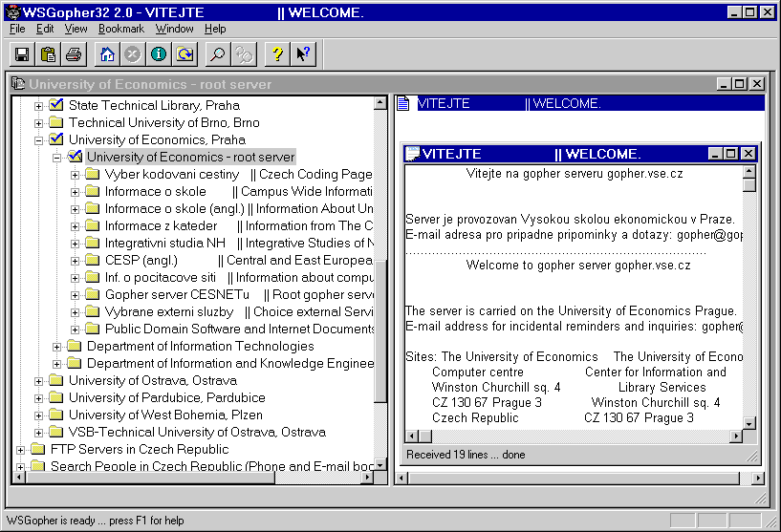Click checked folder icon of University of Economics, Praha
781x532 pixels.
56,139
